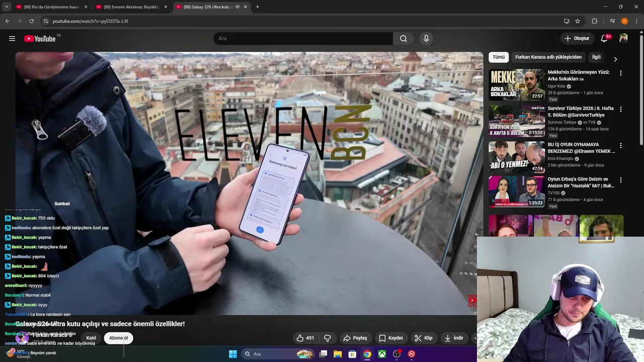This screenshot has width=644, height=362.
Task: Share the video via Paylaş
Action: [x=355, y=338]
